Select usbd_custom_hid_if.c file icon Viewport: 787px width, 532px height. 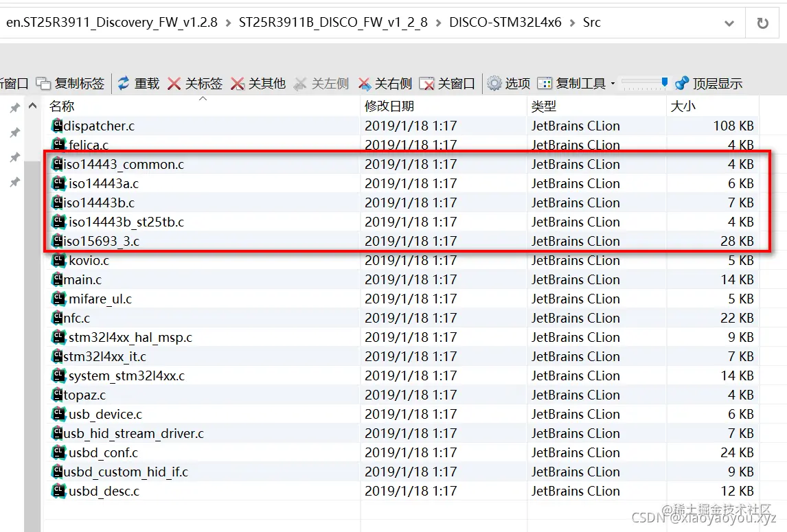click(58, 472)
